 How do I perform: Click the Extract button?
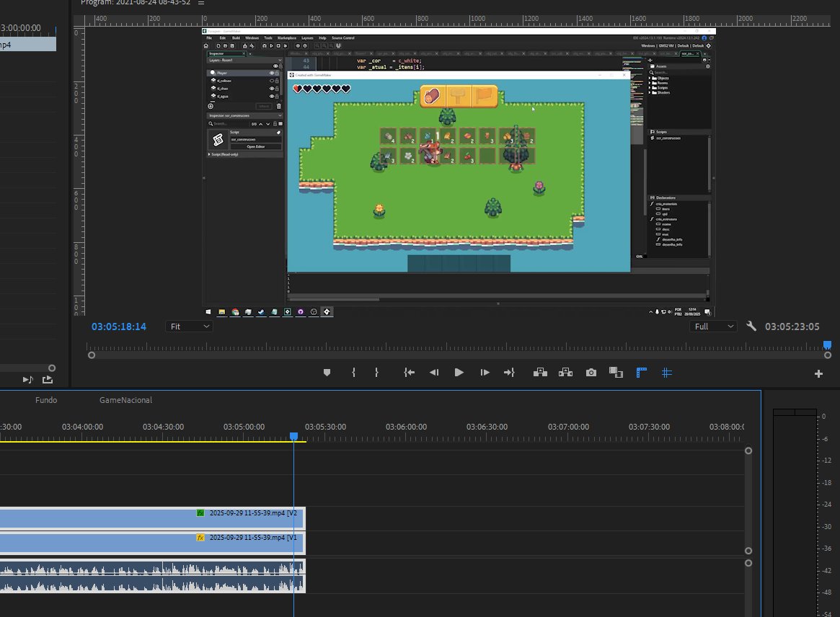(x=566, y=372)
